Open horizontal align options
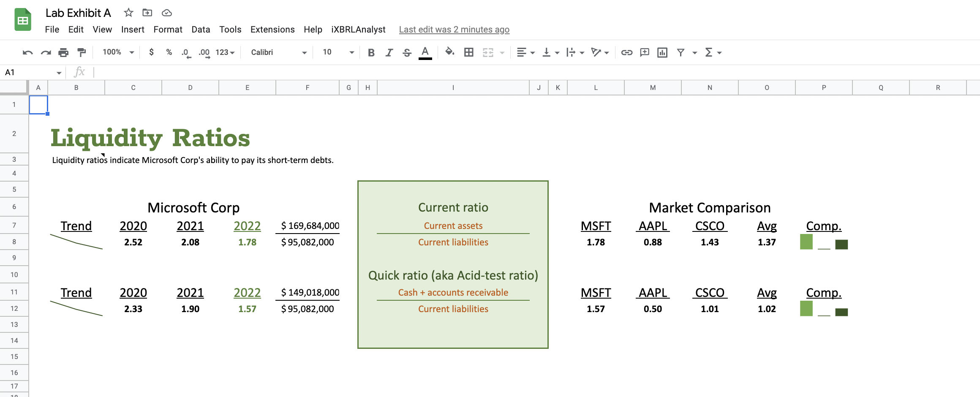 (525, 52)
